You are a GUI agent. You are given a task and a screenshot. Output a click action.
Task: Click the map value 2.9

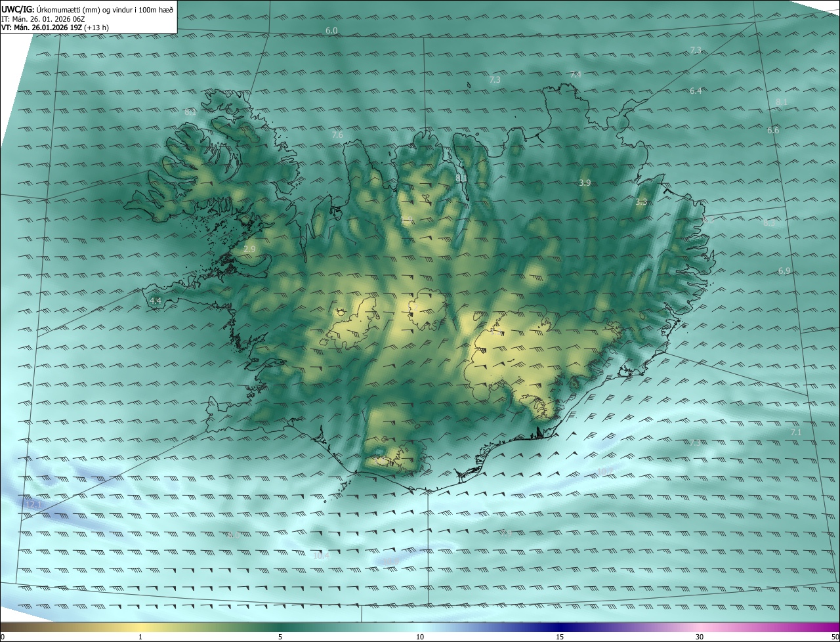(x=249, y=249)
